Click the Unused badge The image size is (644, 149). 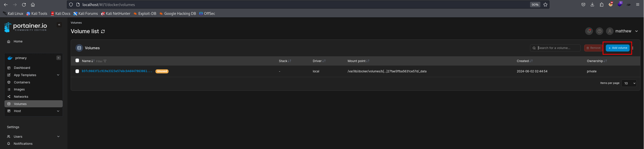coord(162,71)
